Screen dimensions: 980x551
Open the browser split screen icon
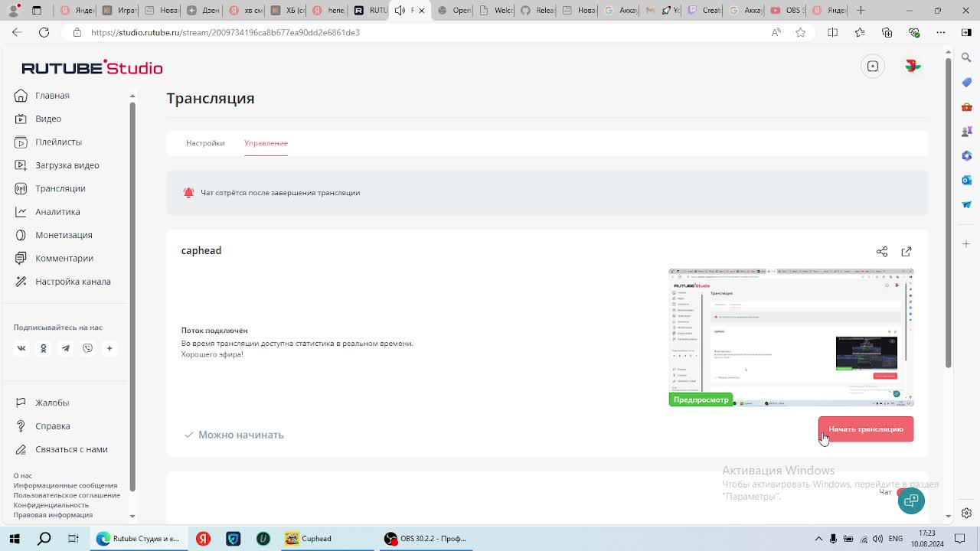click(833, 32)
